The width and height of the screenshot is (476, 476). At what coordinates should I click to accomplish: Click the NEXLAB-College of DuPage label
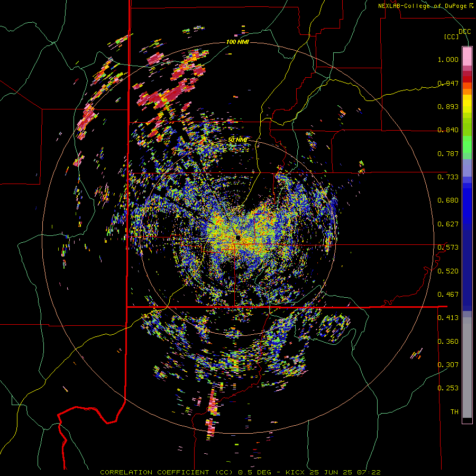pyautogui.click(x=425, y=6)
